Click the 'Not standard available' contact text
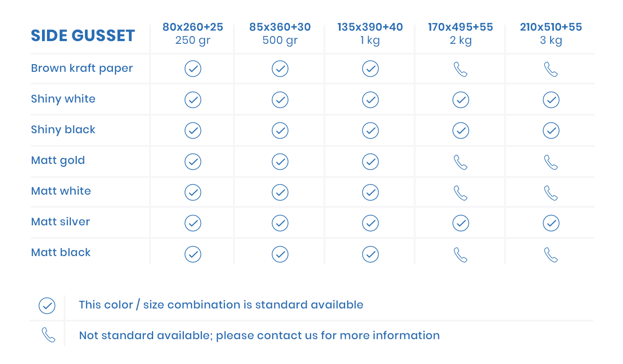 [x=259, y=336]
